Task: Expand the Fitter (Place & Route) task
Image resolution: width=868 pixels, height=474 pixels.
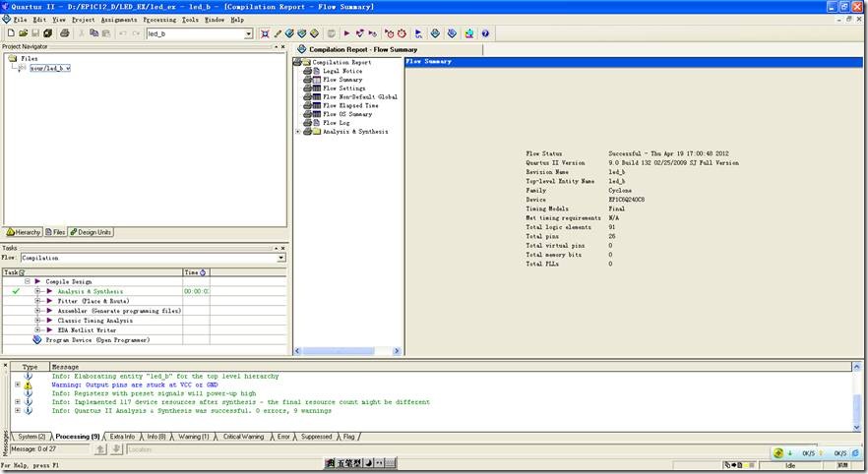Action: (37, 301)
